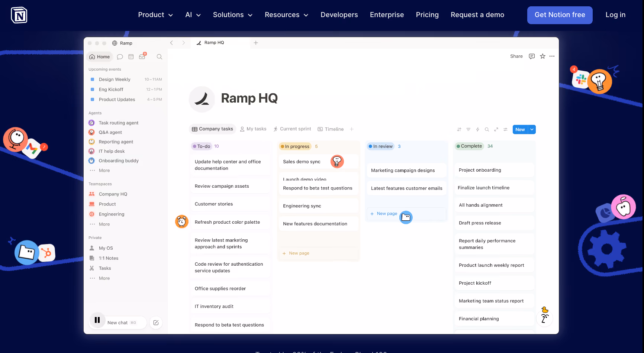
Task: Open the Sales demo sync card
Action: [319, 162]
